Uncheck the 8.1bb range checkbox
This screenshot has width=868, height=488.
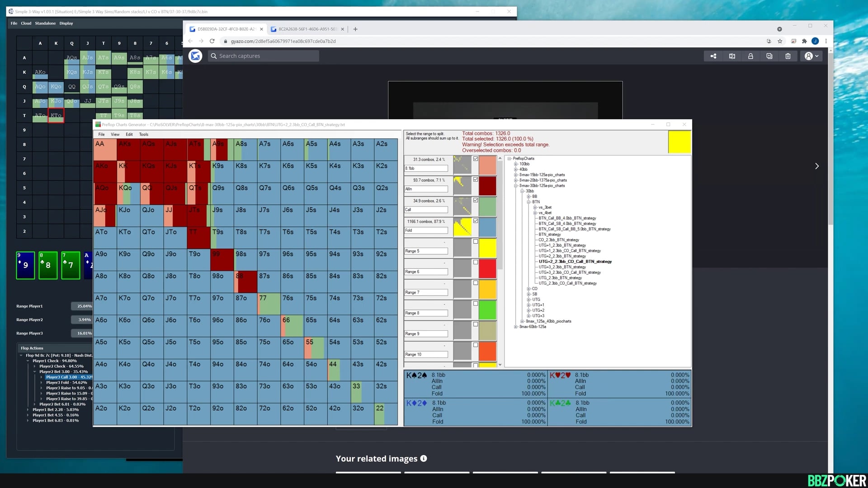pyautogui.click(x=476, y=159)
